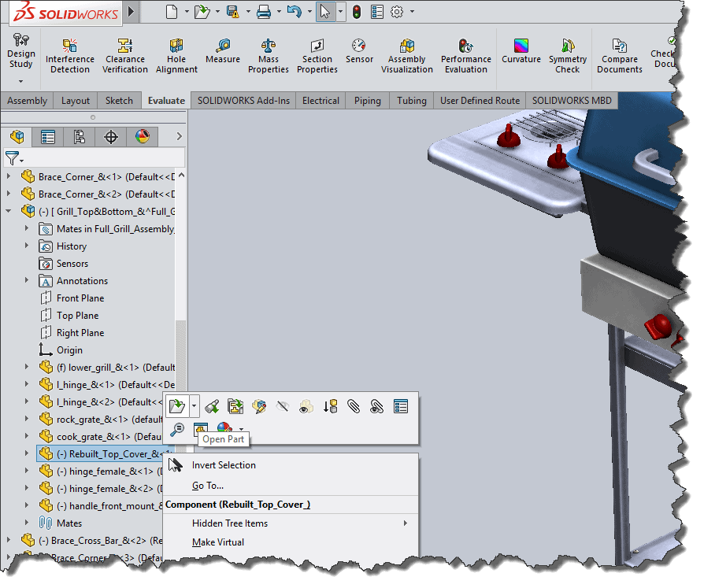
Task: Switch to ConfigurationManager tab
Action: pyautogui.click(x=79, y=136)
